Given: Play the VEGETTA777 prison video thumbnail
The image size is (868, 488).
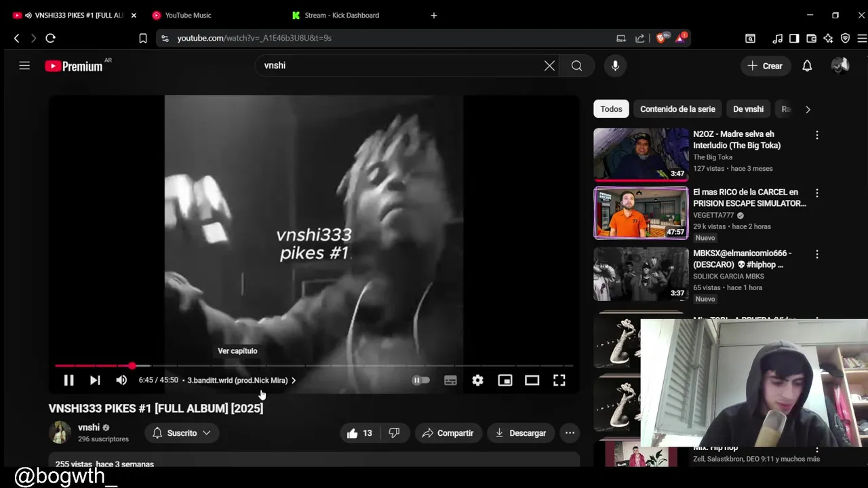Looking at the screenshot, I should point(641,213).
